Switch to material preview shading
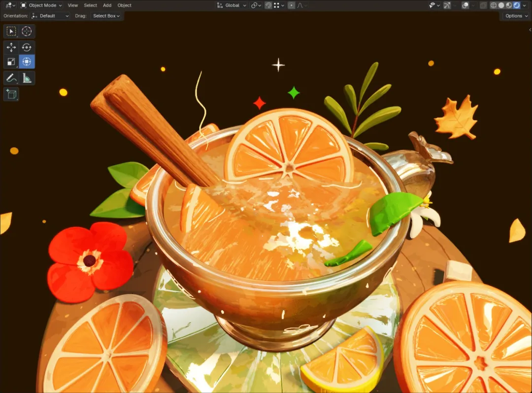The width and height of the screenshot is (532, 393). point(508,5)
